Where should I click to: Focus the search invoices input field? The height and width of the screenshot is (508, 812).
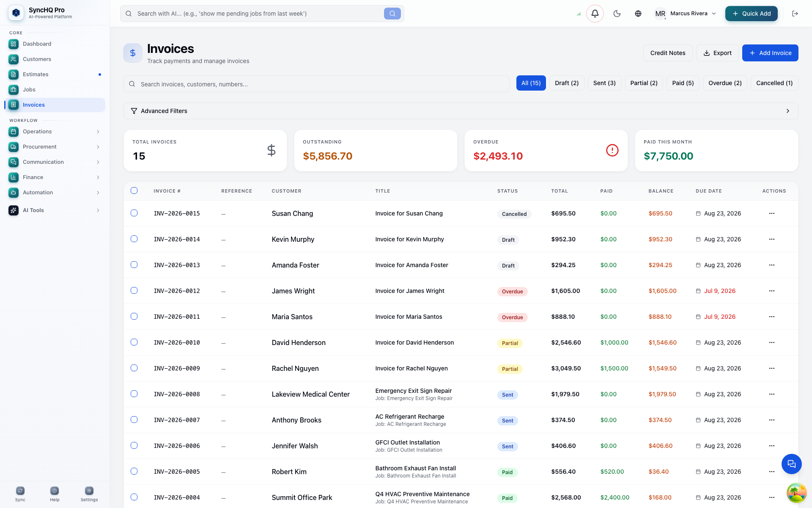[x=316, y=84]
